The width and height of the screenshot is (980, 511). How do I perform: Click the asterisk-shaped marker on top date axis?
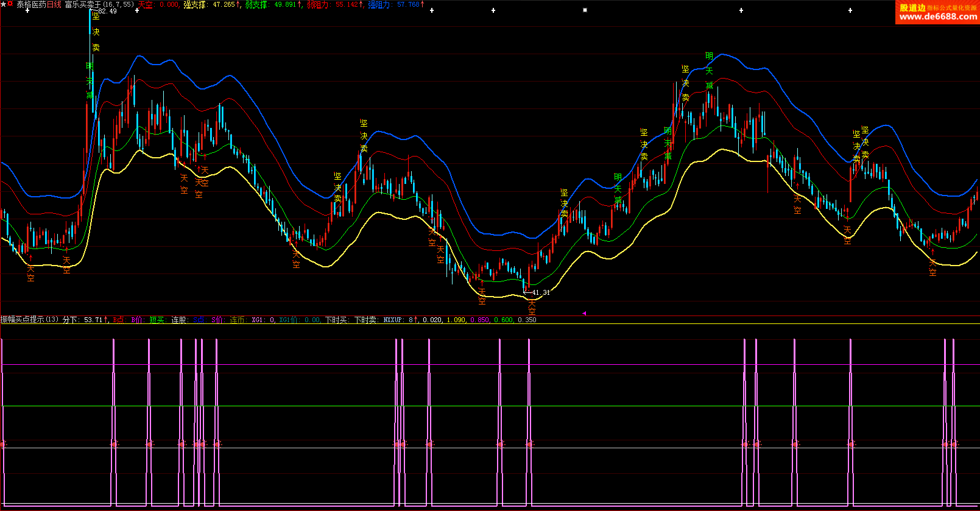coord(585,10)
